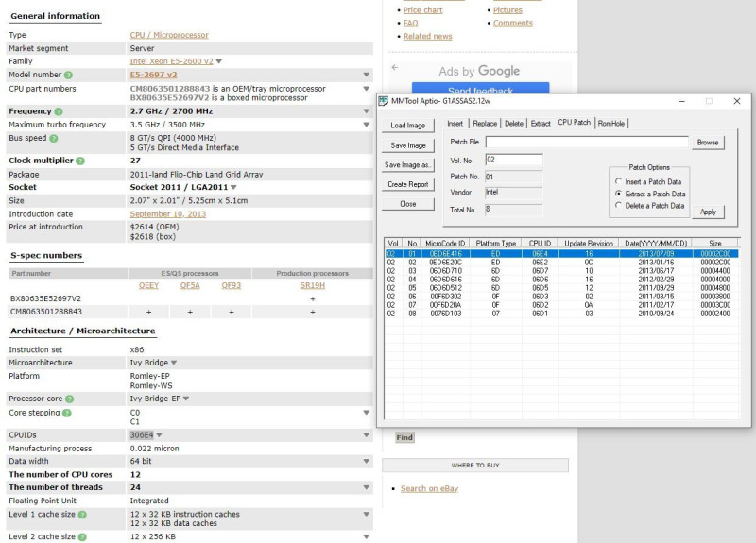This screenshot has height=543, width=756.
Task: Open the Ivy Bridge microarchitecture dropdown
Action: [x=174, y=363]
